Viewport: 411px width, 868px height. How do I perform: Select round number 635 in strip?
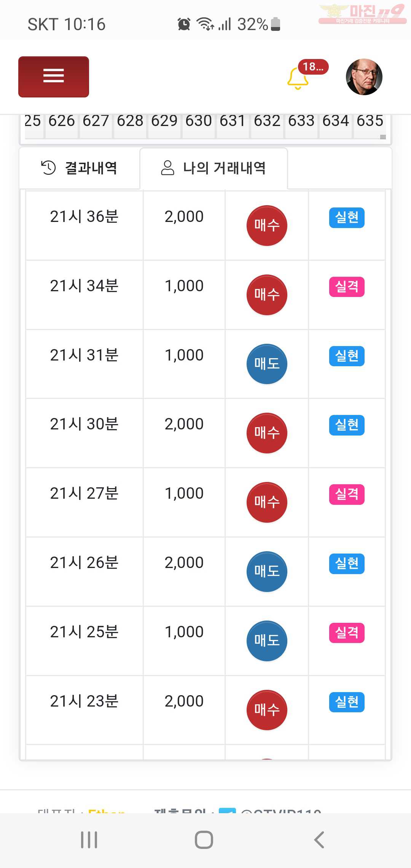[x=370, y=121]
